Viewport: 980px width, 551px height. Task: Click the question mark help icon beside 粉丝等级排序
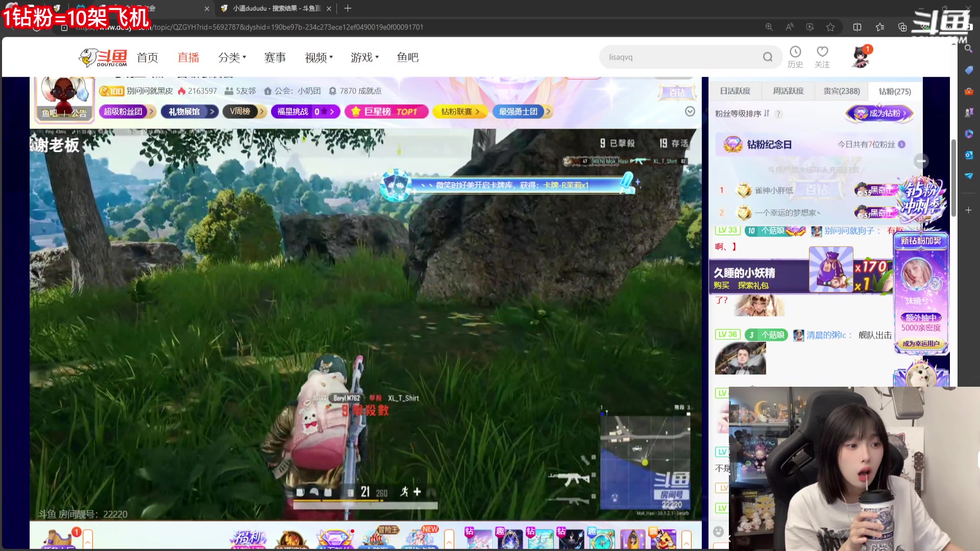click(778, 114)
